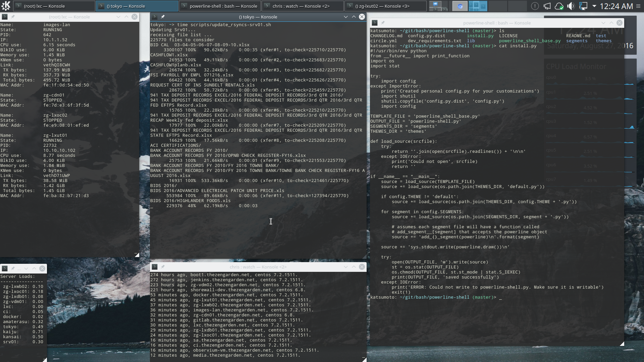Click the 'themes' directory in ls output
644x362 pixels.
(604, 41)
